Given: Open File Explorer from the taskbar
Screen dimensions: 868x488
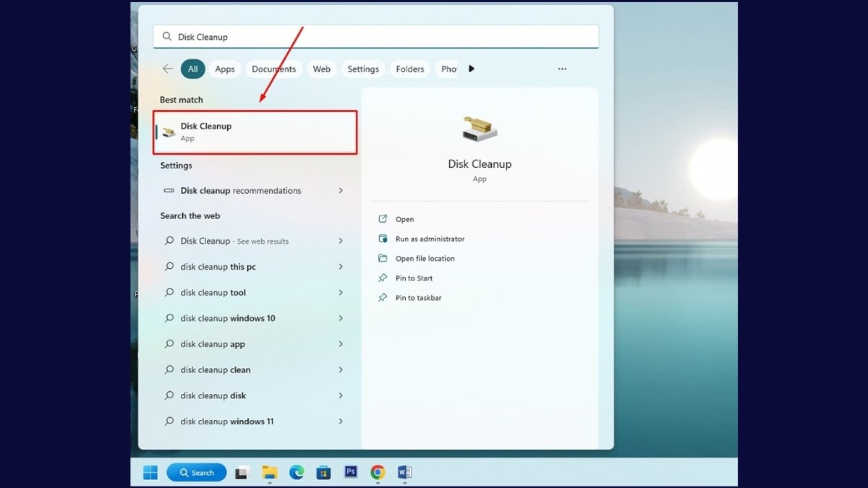Looking at the screenshot, I should coord(270,473).
